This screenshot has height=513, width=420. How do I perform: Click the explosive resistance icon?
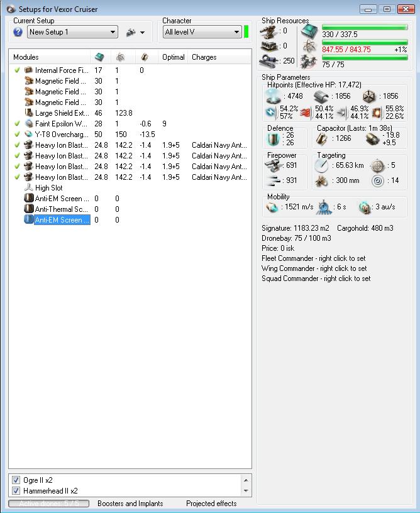point(377,113)
